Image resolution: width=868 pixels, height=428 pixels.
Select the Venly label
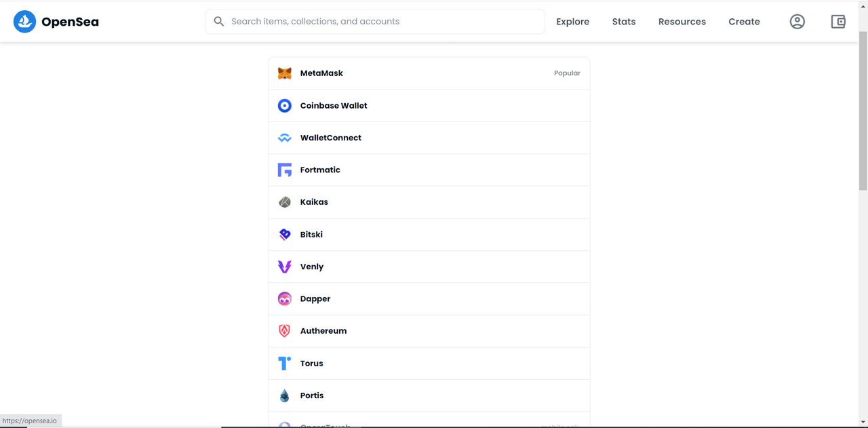click(312, 267)
